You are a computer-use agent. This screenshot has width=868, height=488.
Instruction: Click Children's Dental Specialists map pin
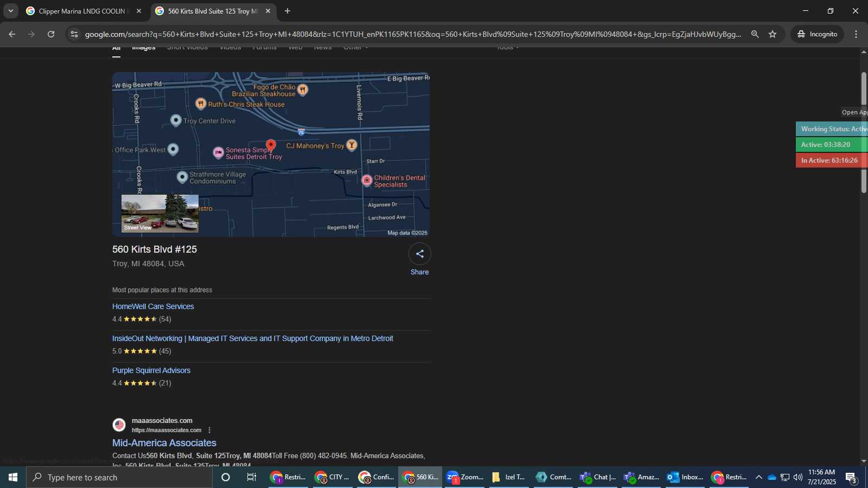(367, 181)
